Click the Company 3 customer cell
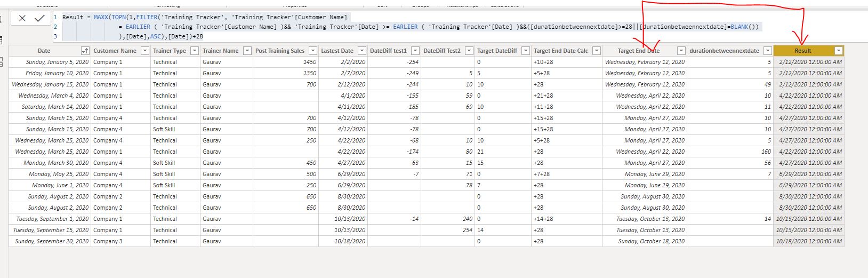 click(120, 241)
